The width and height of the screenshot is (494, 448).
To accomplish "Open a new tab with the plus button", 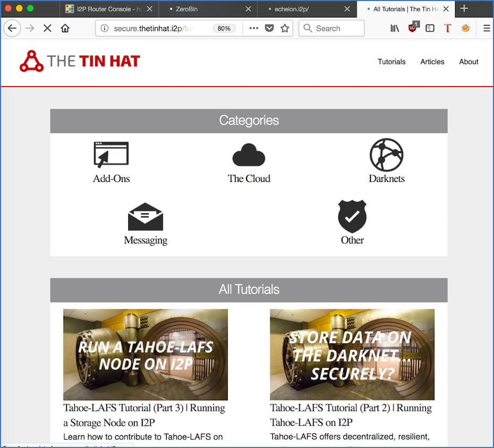I will tap(464, 8).
